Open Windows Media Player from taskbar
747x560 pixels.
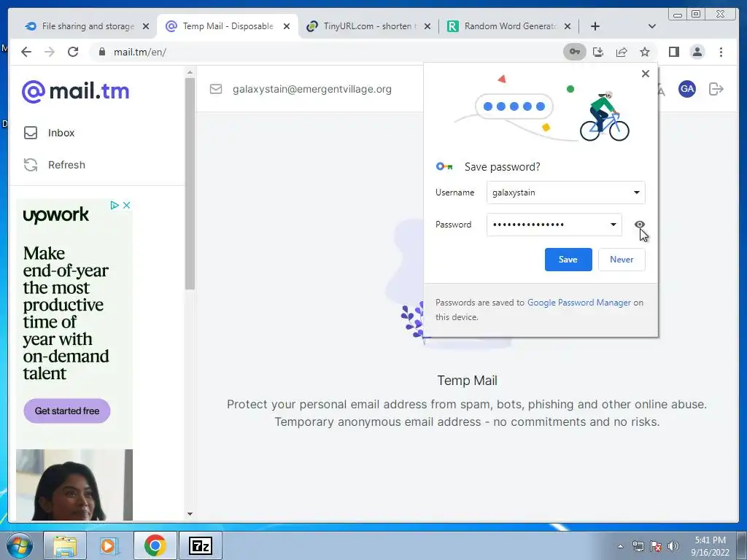[x=110, y=545]
